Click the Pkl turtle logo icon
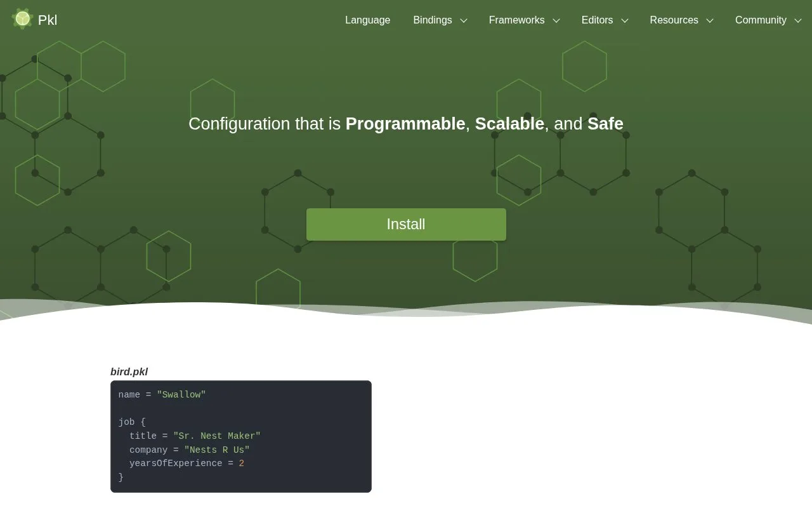Image resolution: width=812 pixels, height=508 pixels. pyautogui.click(x=22, y=20)
